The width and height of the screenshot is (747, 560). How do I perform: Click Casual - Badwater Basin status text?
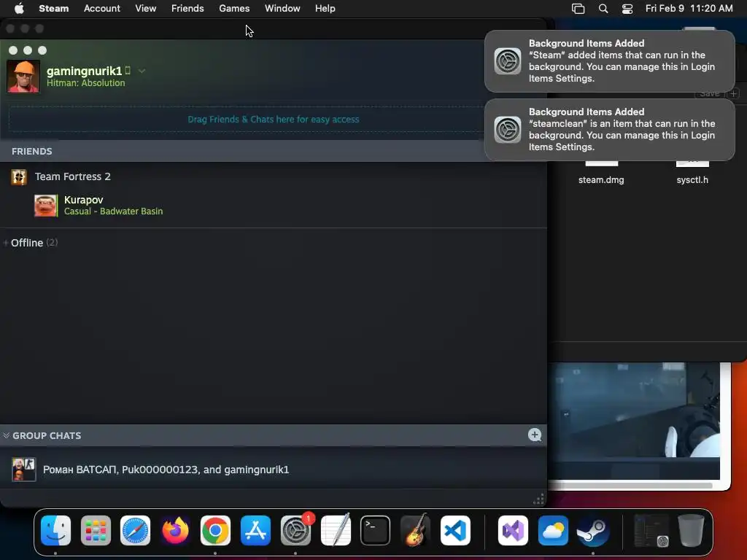coord(113,211)
